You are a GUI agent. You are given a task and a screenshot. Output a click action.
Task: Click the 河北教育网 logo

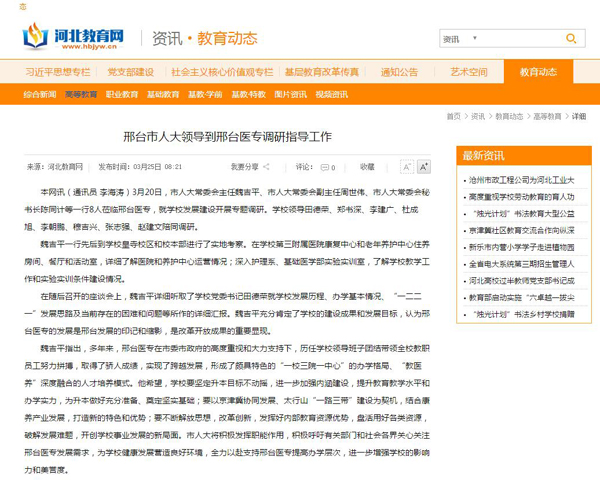(x=74, y=39)
